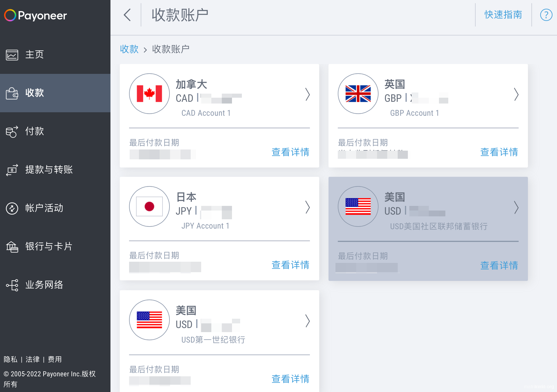Click the Payoneer logo
Image resolution: width=557 pixels, height=392 pixels.
(x=35, y=15)
